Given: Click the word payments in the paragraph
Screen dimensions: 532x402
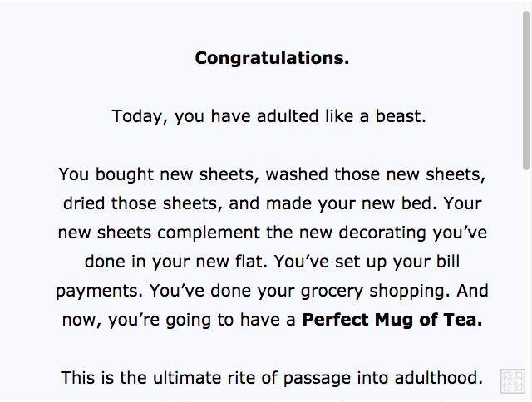Looking at the screenshot, I should pos(100,292).
